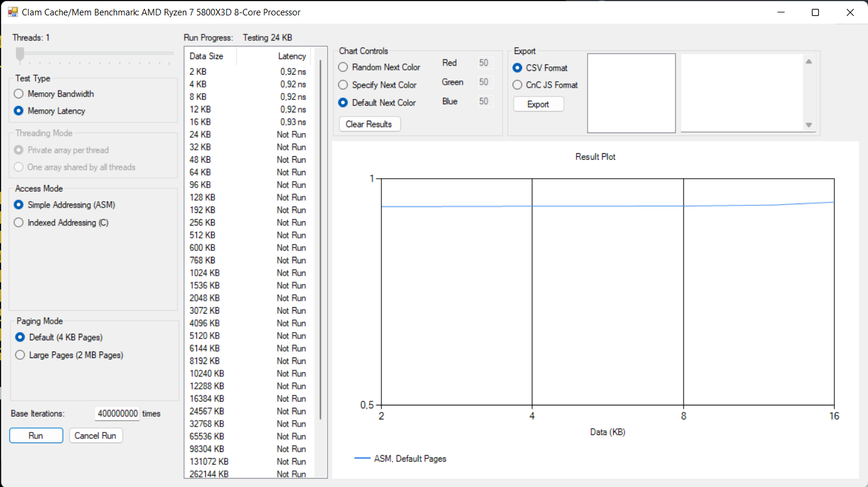This screenshot has height=487, width=868.
Task: Click the export text box scroll down arrow
Action: (x=809, y=125)
